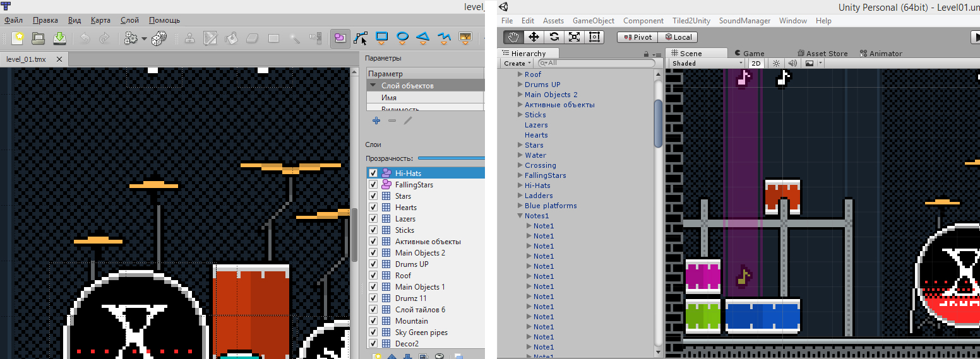Screen dimensions: 980x359
Task: Expand Main Objects 2 in Hierarchy
Action: 520,95
